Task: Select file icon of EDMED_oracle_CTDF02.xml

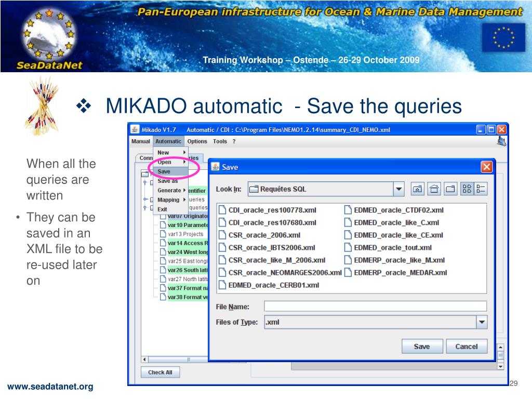Action: coord(348,210)
